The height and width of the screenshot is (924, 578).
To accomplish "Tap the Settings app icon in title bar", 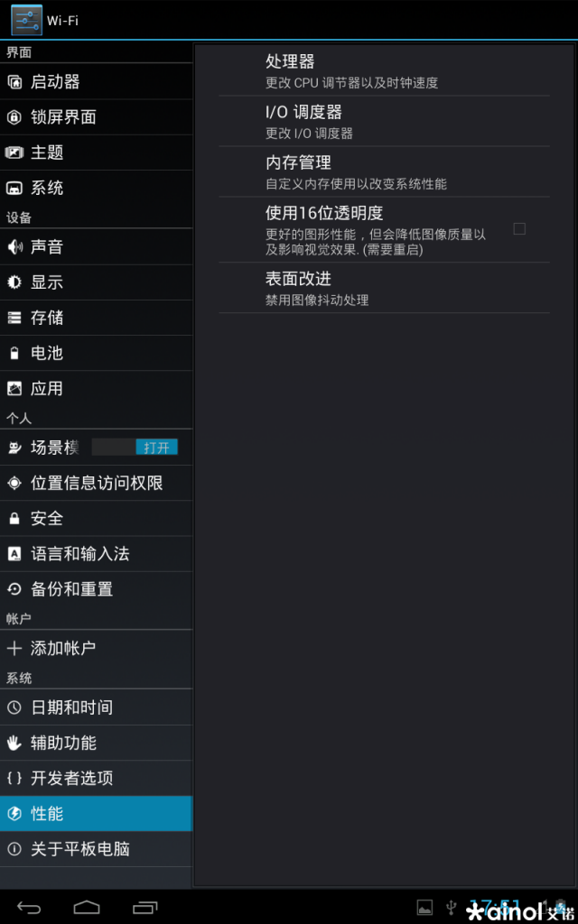I will point(26,20).
